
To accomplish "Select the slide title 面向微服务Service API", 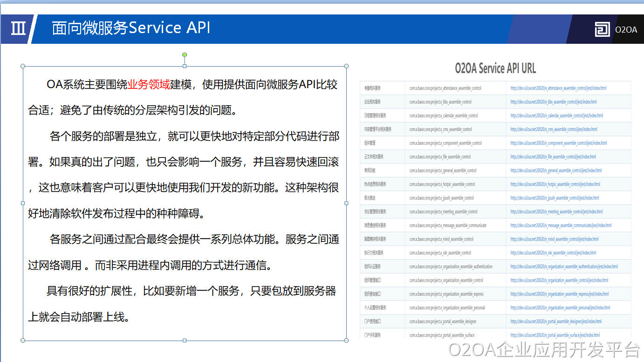I will click(x=131, y=28).
